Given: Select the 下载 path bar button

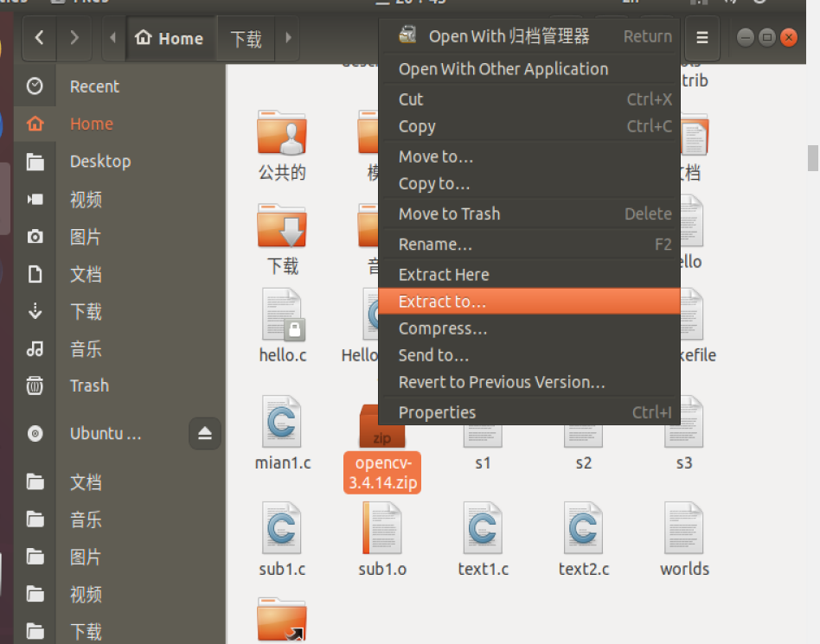Looking at the screenshot, I should point(246,38).
